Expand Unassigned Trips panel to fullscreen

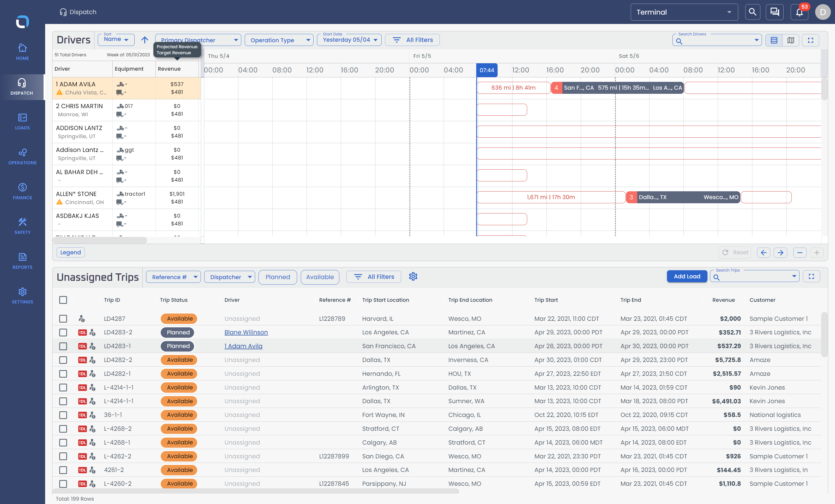[811, 276]
